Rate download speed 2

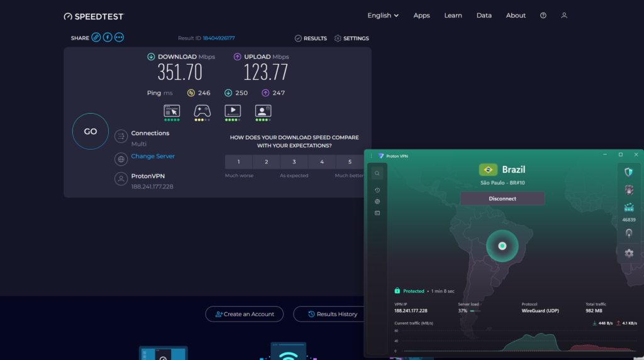click(267, 161)
